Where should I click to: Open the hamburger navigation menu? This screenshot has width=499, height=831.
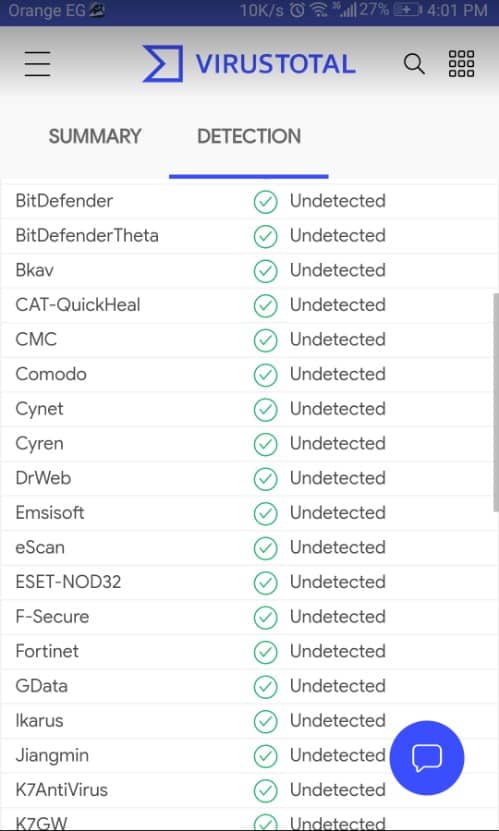pyautogui.click(x=37, y=64)
